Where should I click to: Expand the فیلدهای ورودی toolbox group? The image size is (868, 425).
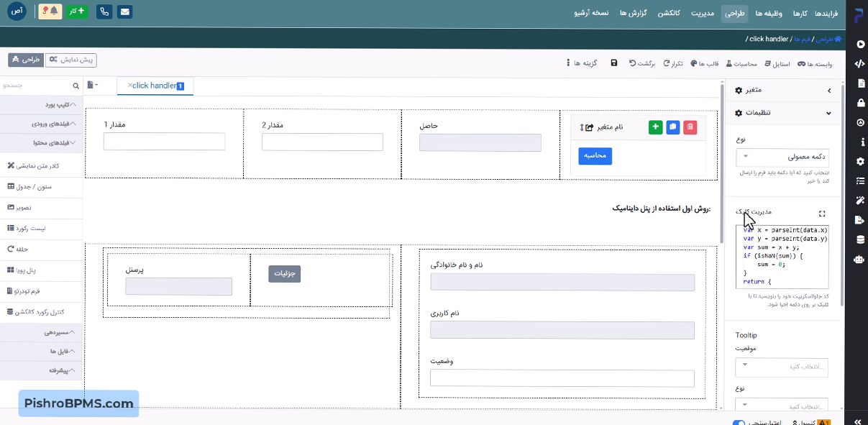[x=42, y=124]
